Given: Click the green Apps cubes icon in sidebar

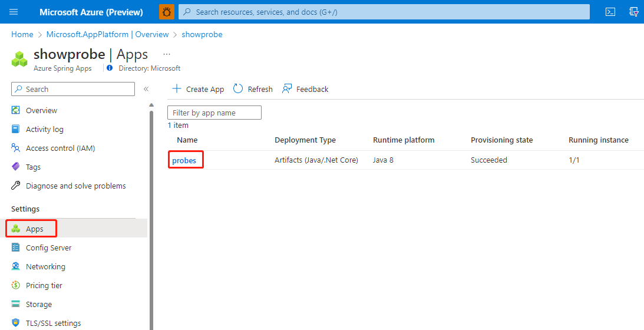Looking at the screenshot, I should (15, 229).
